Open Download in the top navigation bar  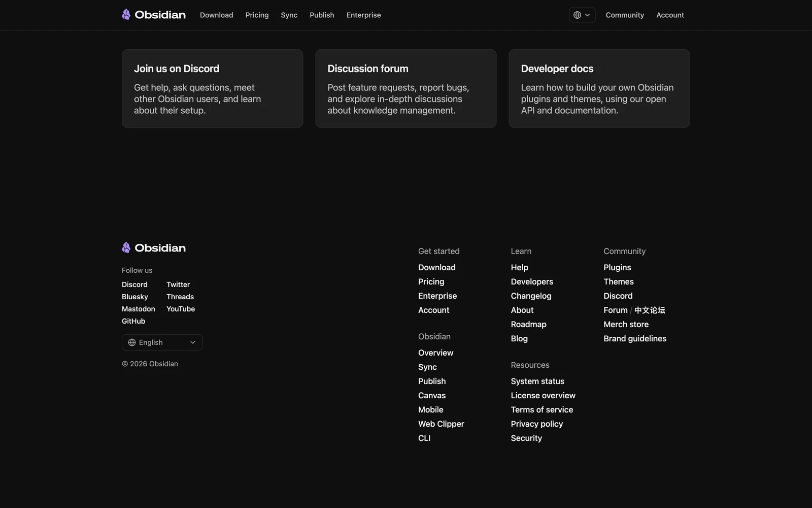(217, 15)
